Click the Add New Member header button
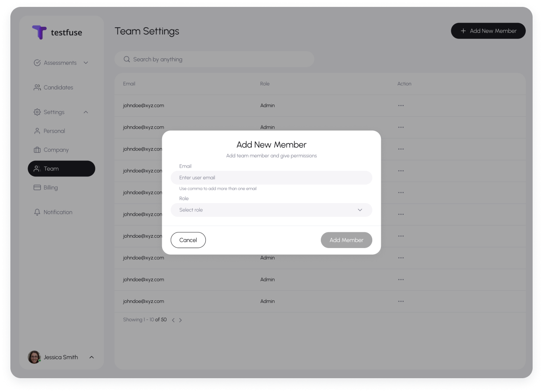 pyautogui.click(x=488, y=31)
